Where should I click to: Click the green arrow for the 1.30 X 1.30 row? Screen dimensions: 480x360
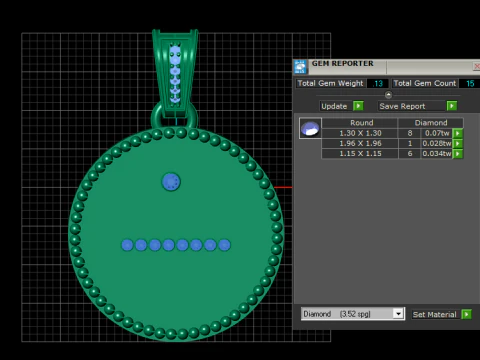[x=458, y=133]
